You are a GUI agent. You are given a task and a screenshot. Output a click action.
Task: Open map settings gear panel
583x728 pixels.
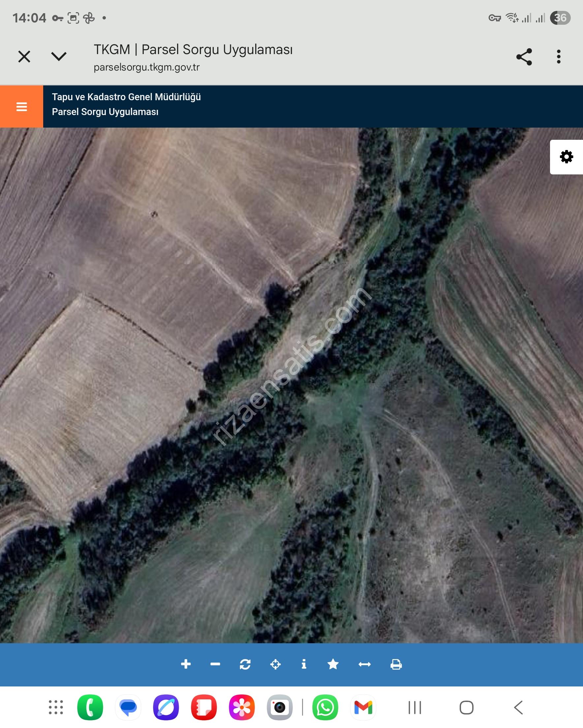566,157
